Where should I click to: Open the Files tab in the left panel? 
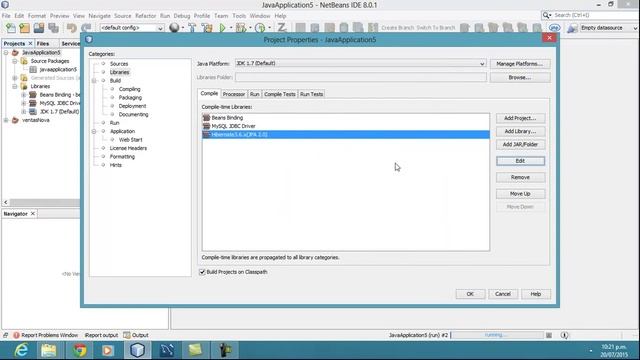43,44
